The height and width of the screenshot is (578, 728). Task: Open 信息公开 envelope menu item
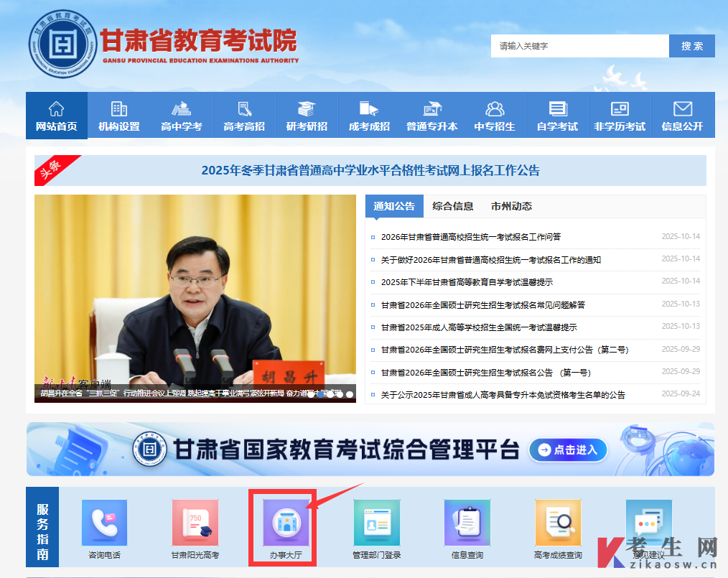click(x=682, y=116)
